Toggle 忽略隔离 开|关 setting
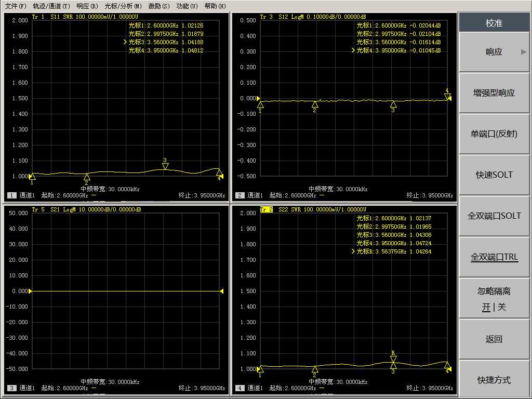This screenshot has width=532, height=399. [x=494, y=299]
